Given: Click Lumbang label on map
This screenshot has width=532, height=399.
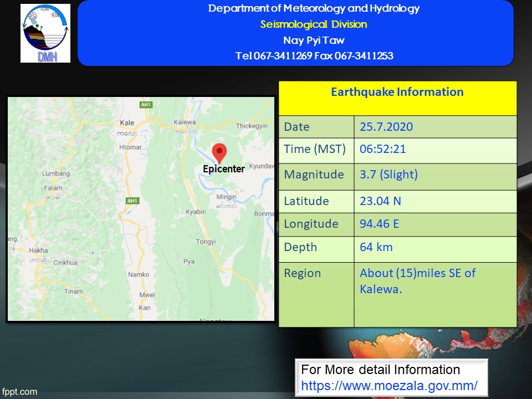Looking at the screenshot, I should coord(56,173).
